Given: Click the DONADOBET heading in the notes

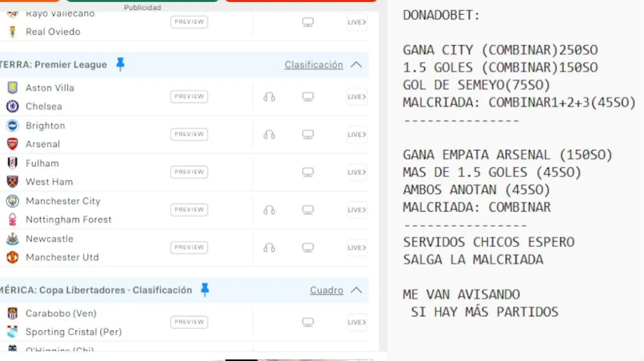Looking at the screenshot, I should [x=441, y=15].
